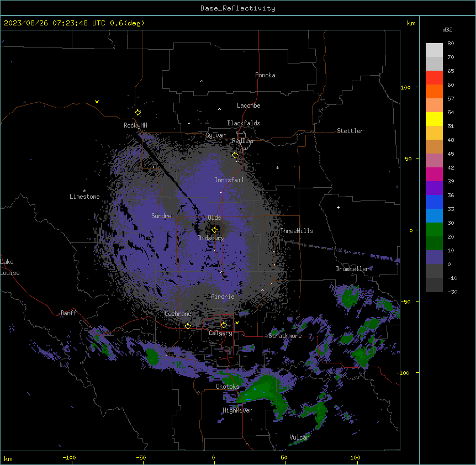Click the 100 tick on the horizontal axis
The image size is (476, 465).
tap(355, 457)
